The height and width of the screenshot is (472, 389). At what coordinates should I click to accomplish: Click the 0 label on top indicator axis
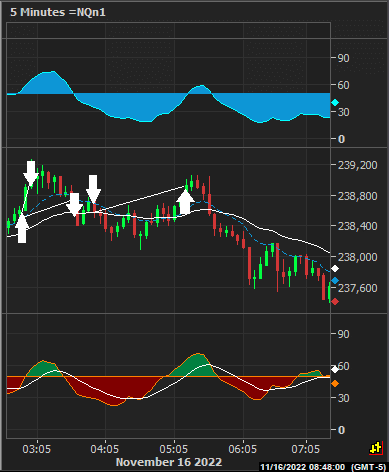tap(341, 139)
